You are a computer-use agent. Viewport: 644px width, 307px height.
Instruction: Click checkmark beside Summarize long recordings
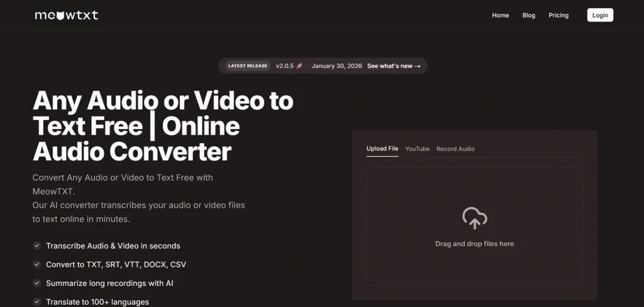(37, 283)
